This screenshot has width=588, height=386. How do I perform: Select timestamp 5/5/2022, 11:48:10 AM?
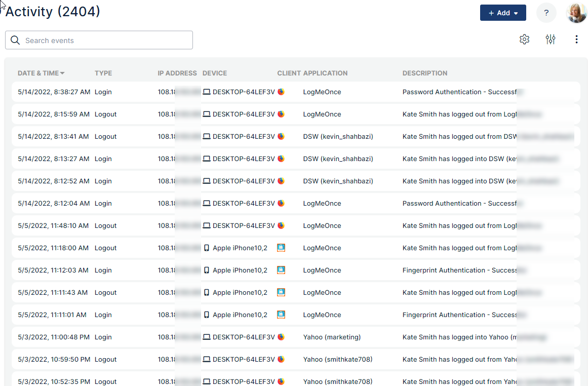pyautogui.click(x=53, y=225)
